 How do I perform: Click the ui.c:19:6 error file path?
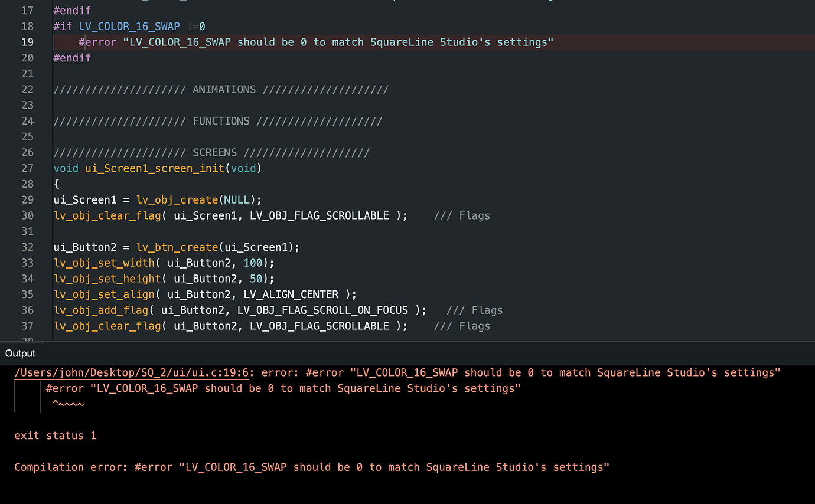click(x=135, y=372)
